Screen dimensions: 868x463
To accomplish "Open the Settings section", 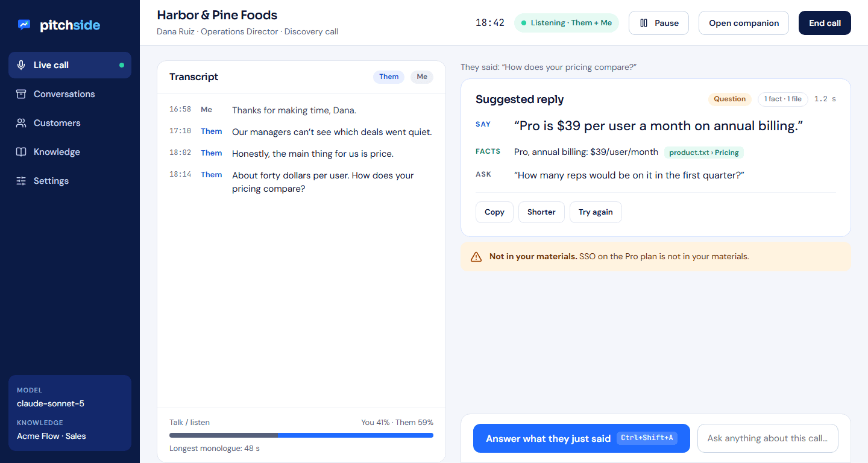I will pyautogui.click(x=70, y=181).
